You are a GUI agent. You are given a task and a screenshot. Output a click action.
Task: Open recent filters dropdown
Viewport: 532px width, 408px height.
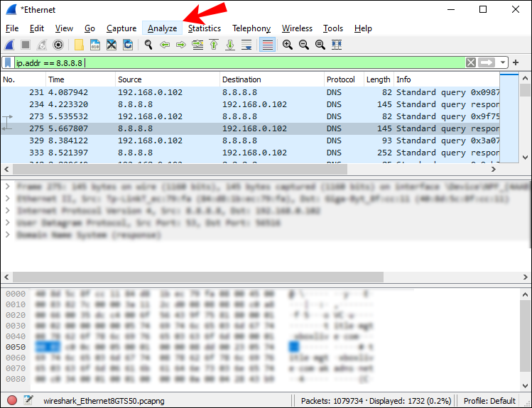tap(503, 62)
